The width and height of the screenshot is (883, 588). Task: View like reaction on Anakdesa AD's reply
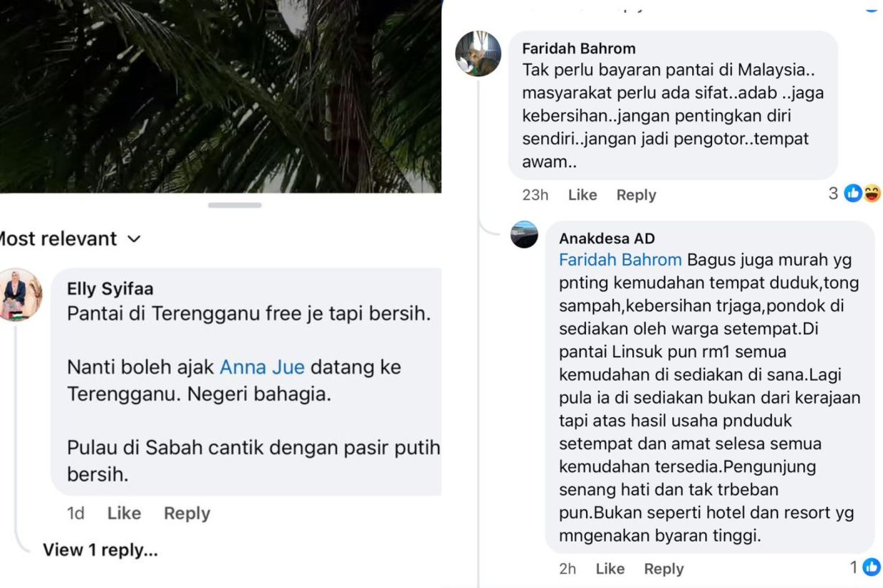[865, 567]
